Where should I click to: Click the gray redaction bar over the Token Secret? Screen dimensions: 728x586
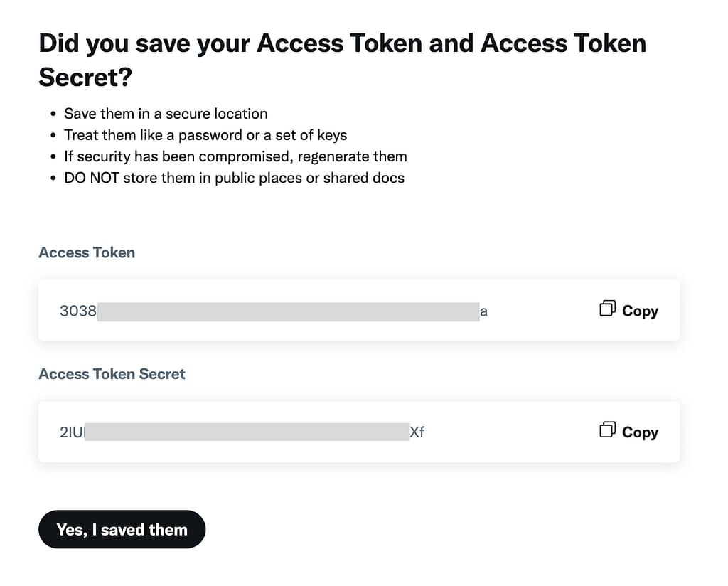[247, 432]
